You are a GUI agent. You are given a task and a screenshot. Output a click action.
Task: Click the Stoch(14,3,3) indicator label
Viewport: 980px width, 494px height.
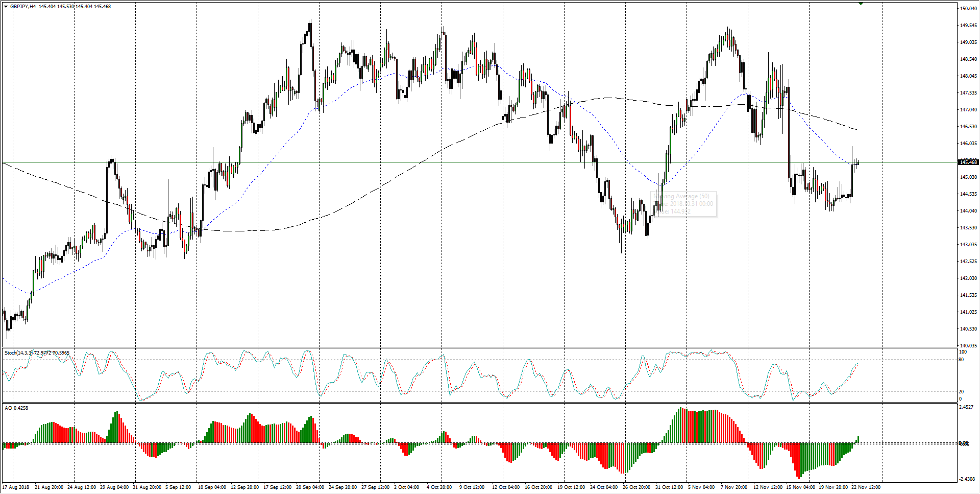(x=18, y=353)
